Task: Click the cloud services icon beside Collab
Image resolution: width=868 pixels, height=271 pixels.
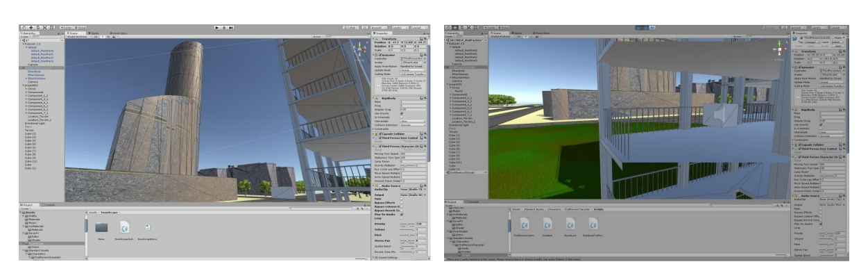Action: click(365, 27)
